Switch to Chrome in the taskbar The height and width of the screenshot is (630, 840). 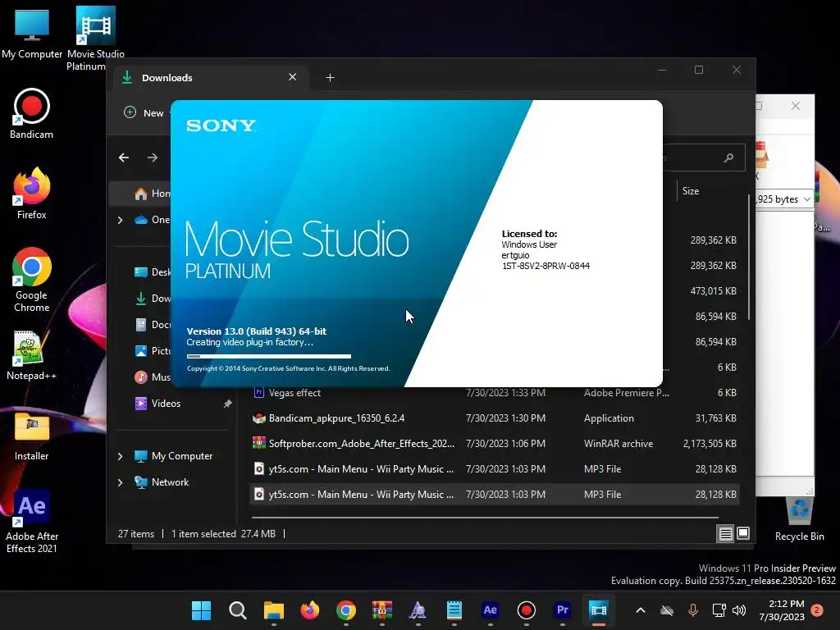coord(346,610)
